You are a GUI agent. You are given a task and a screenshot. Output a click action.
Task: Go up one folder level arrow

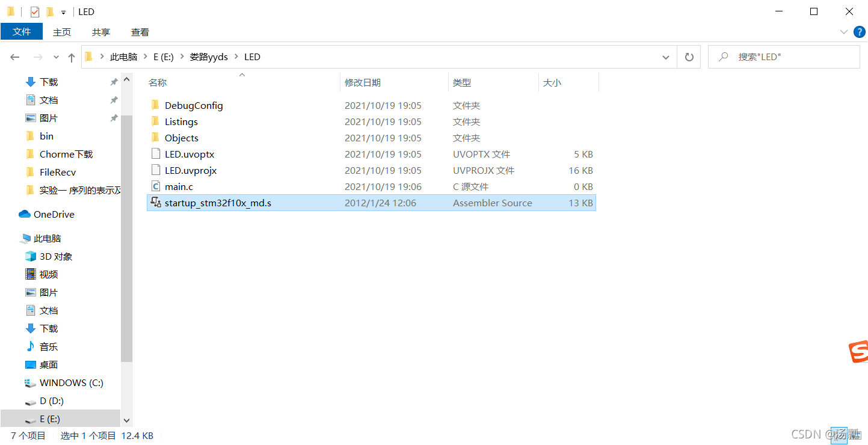(72, 57)
